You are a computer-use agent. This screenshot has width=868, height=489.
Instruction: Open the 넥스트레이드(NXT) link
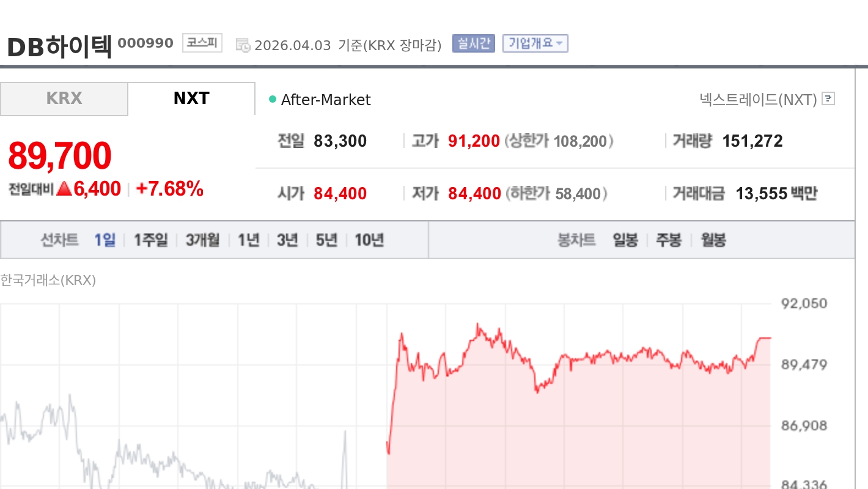tap(758, 98)
